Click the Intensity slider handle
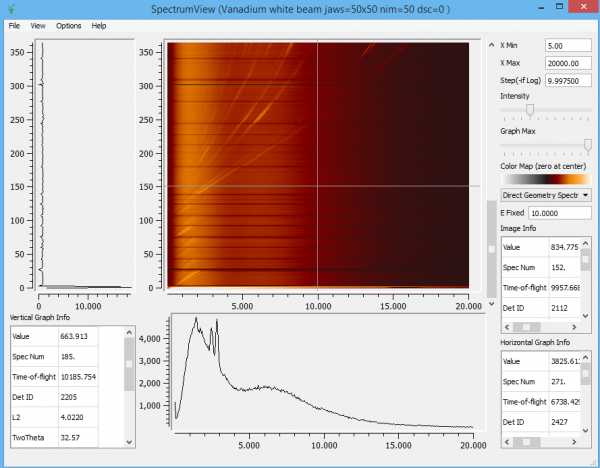 pos(529,109)
